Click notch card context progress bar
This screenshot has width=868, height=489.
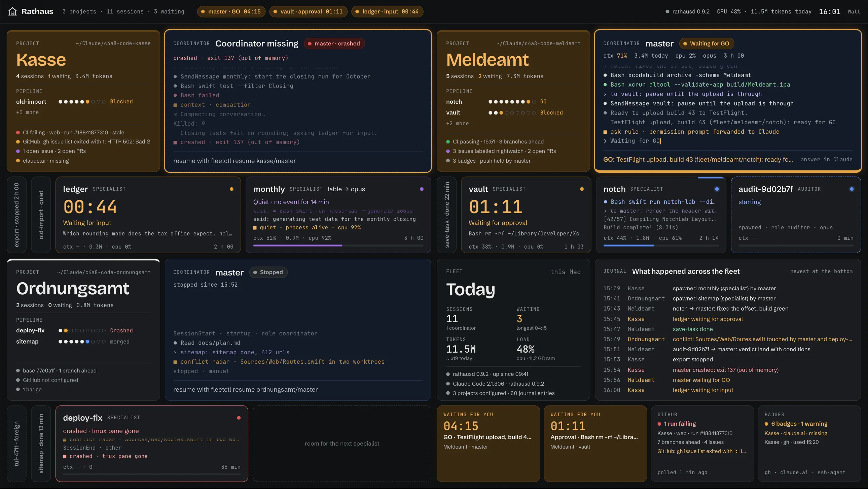click(661, 246)
